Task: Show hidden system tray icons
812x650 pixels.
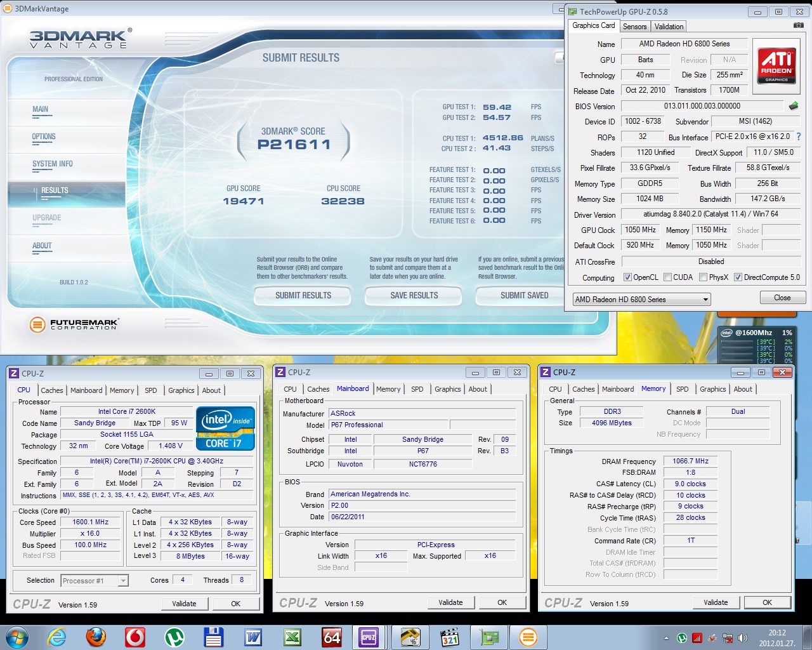Action: click(666, 638)
